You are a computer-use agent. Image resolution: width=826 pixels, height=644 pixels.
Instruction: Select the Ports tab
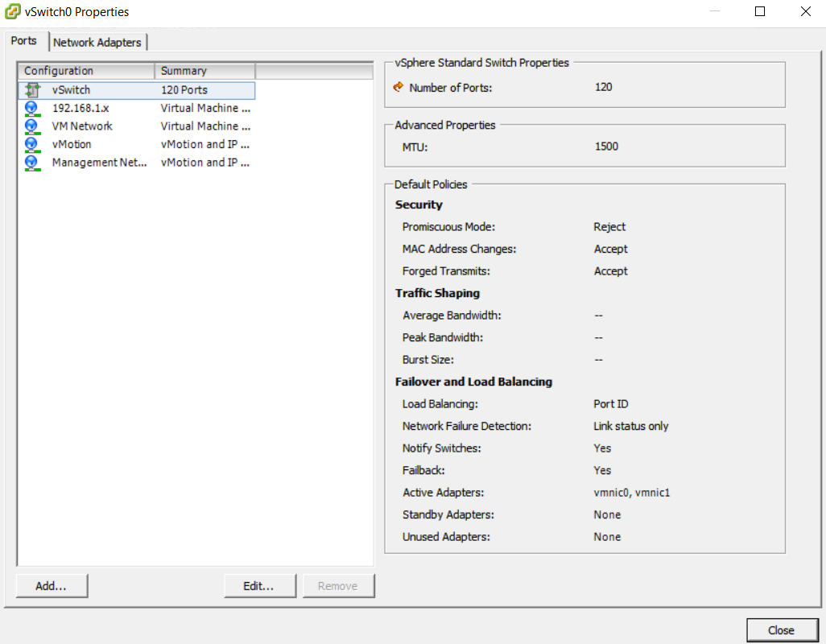[x=24, y=40]
